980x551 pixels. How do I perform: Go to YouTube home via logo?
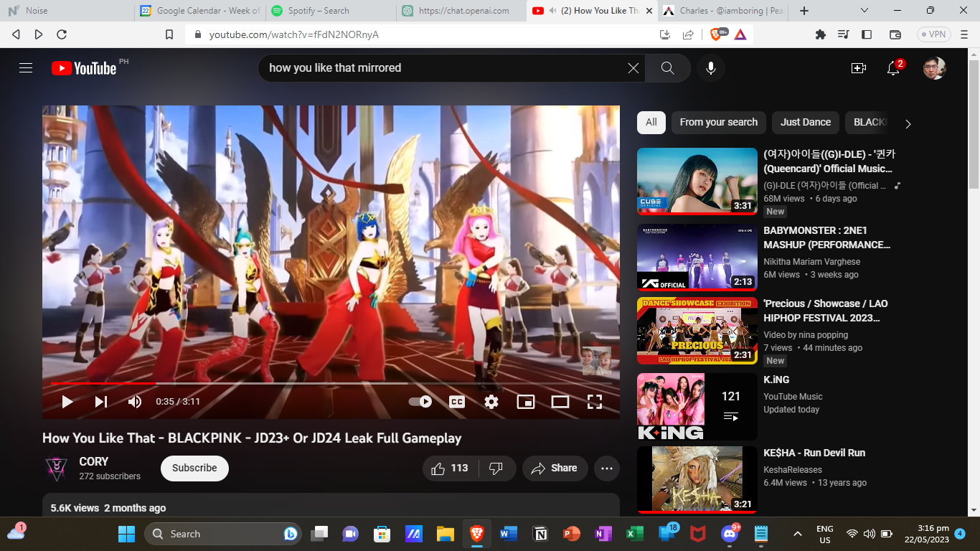[x=84, y=68]
